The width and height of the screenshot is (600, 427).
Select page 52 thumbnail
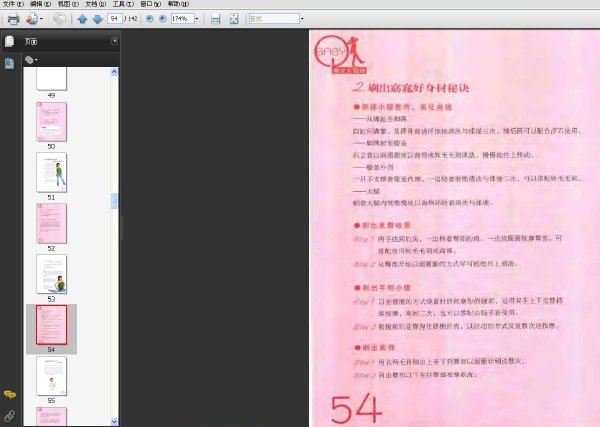click(x=51, y=223)
